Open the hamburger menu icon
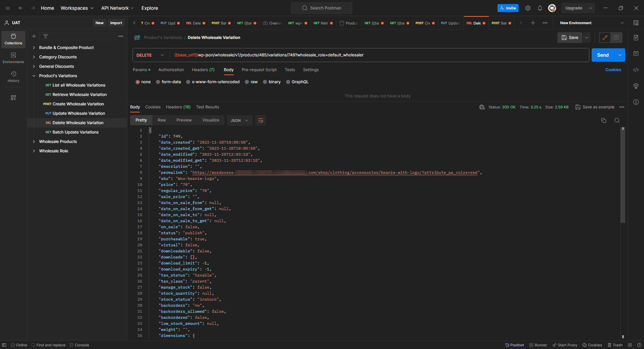 pos(8,8)
